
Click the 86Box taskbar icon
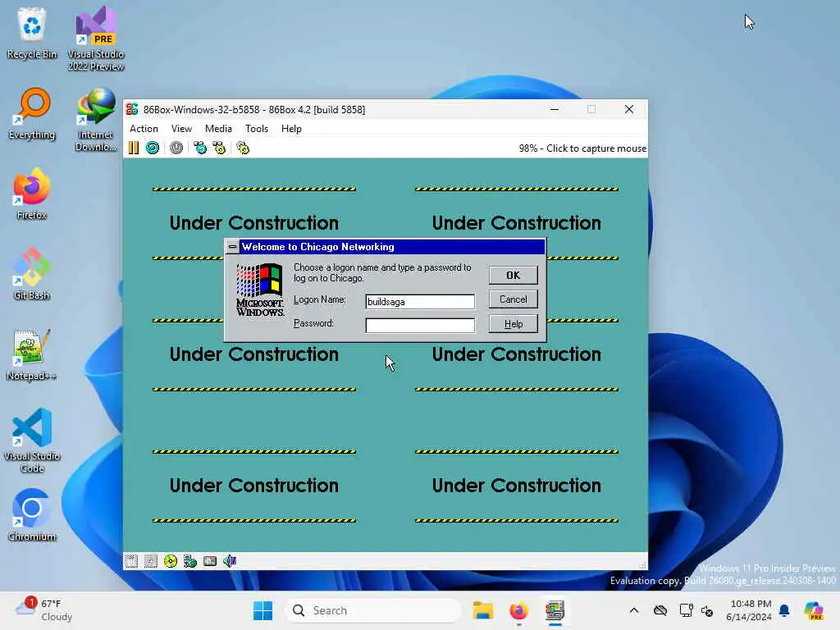click(555, 610)
